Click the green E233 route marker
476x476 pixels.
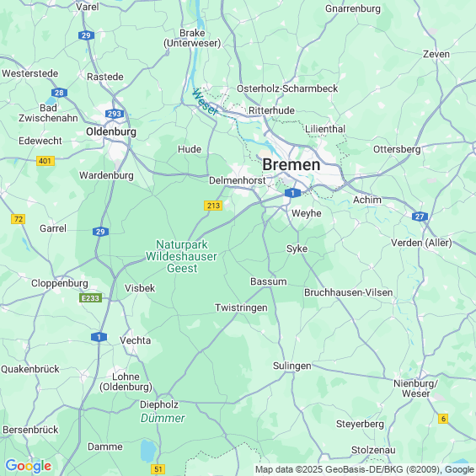click(90, 298)
